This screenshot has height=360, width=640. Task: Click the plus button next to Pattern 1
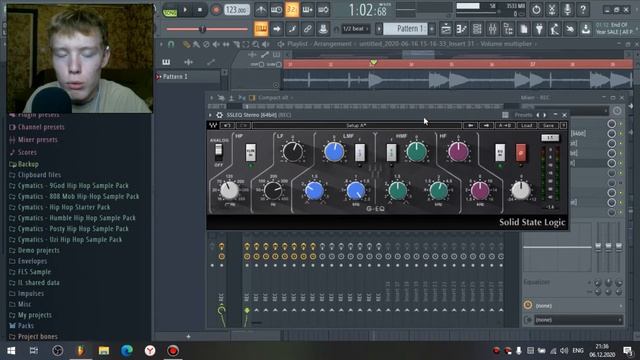432,29
